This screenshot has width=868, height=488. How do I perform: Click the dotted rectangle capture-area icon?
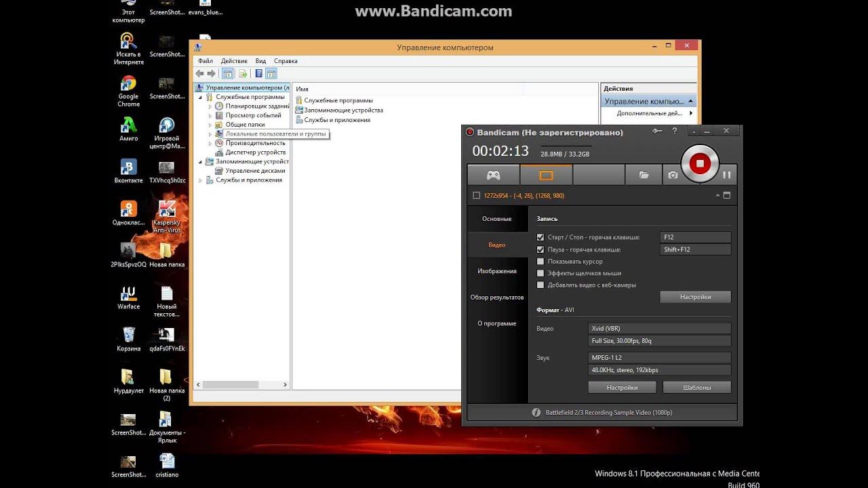tap(476, 195)
